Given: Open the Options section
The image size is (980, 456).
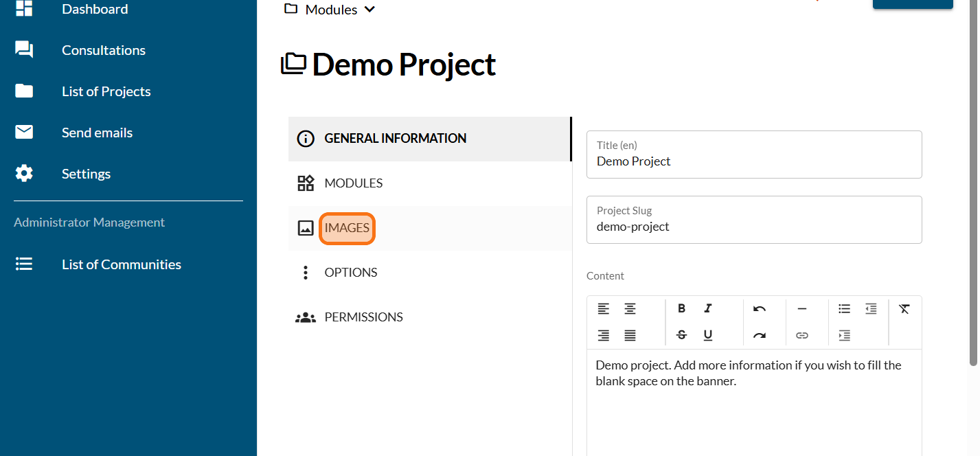Looking at the screenshot, I should tap(350, 273).
